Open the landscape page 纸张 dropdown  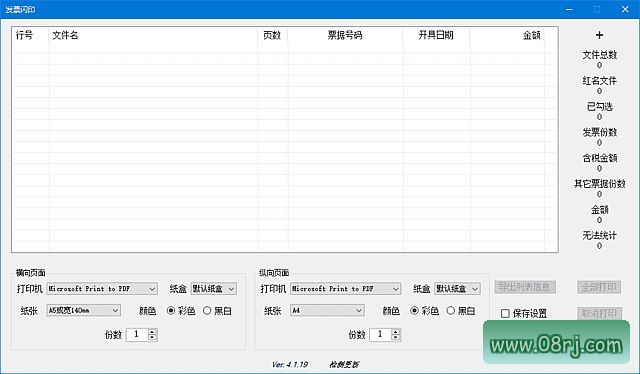click(x=83, y=310)
